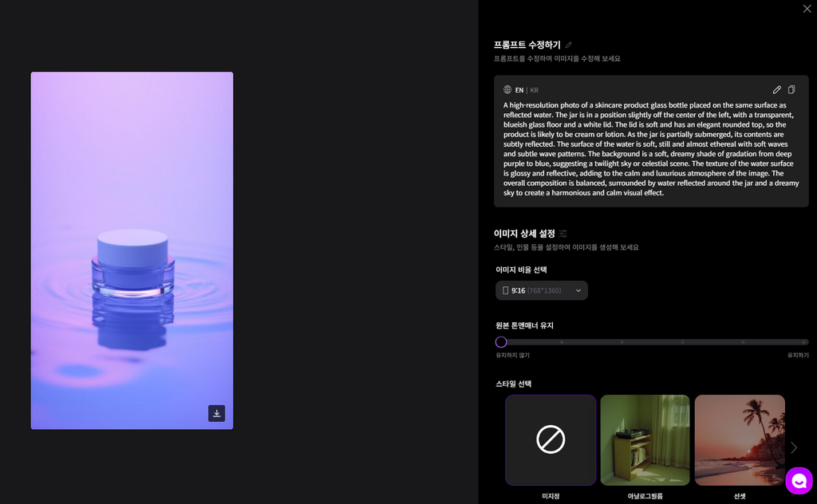Click the 유지하기 label at slider end
Screen dimensions: 817x504
[798, 355]
